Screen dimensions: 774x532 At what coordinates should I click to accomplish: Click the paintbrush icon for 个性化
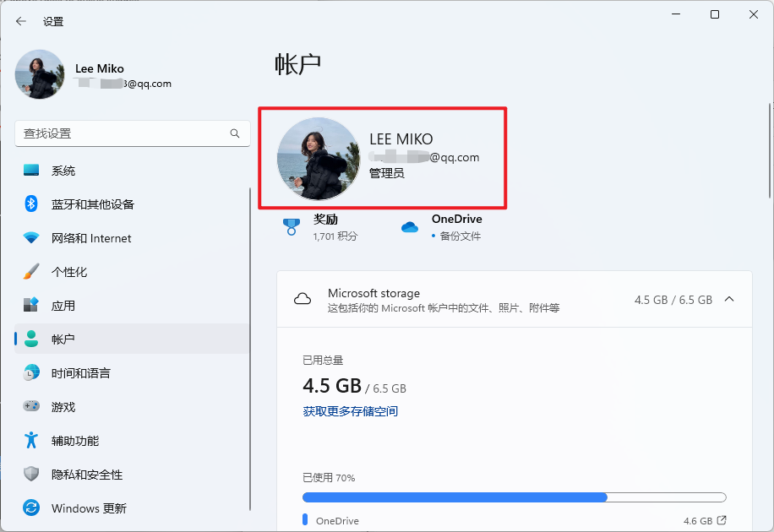pyautogui.click(x=31, y=271)
